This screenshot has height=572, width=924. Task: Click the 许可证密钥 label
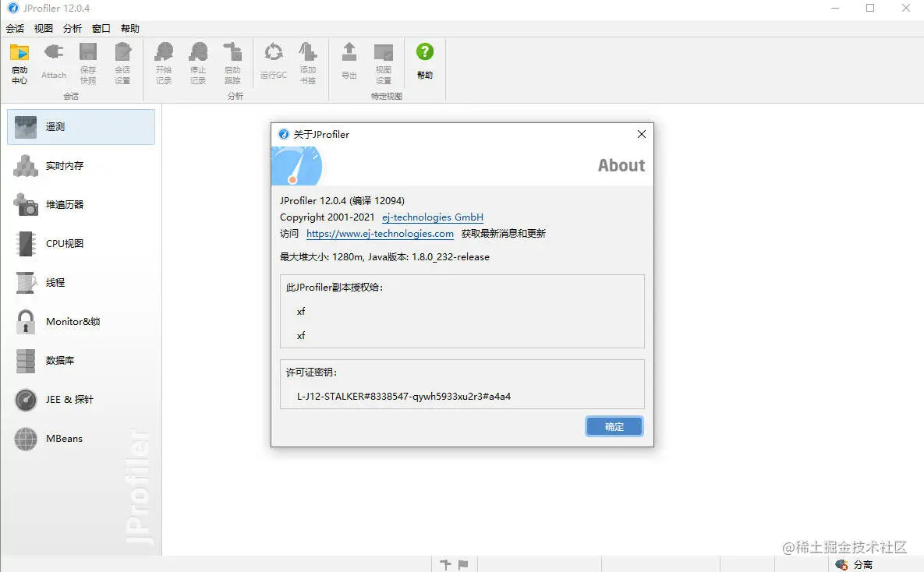click(311, 373)
